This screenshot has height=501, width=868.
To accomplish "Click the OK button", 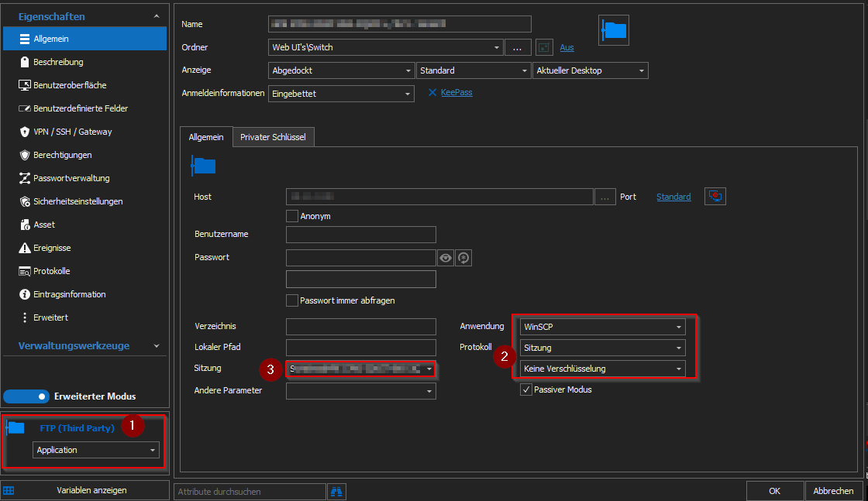I will pos(774,491).
